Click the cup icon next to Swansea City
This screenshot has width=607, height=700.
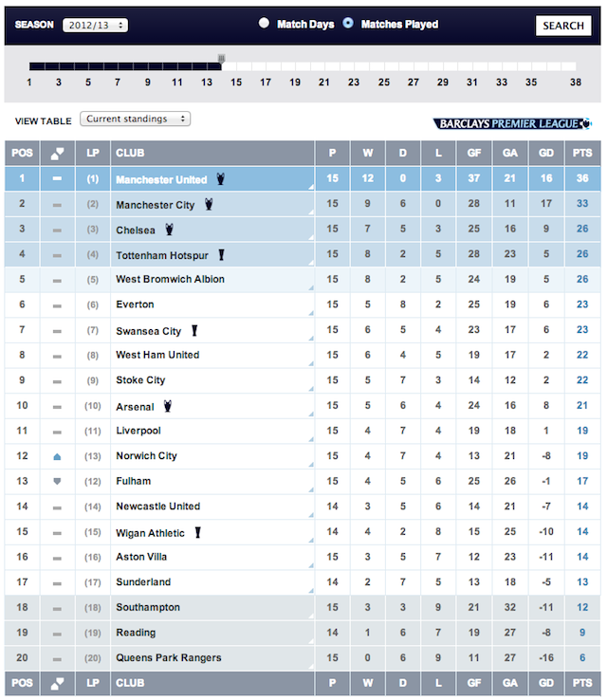(x=194, y=331)
